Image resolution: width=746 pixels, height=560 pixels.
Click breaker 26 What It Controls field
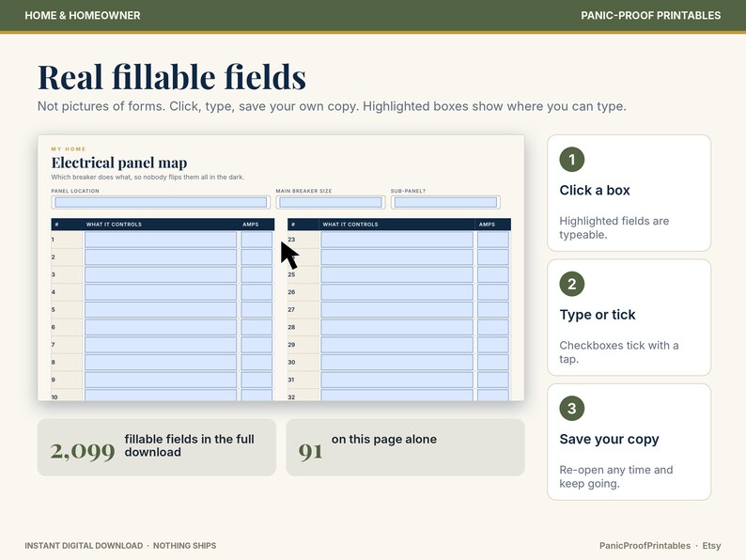396,292
